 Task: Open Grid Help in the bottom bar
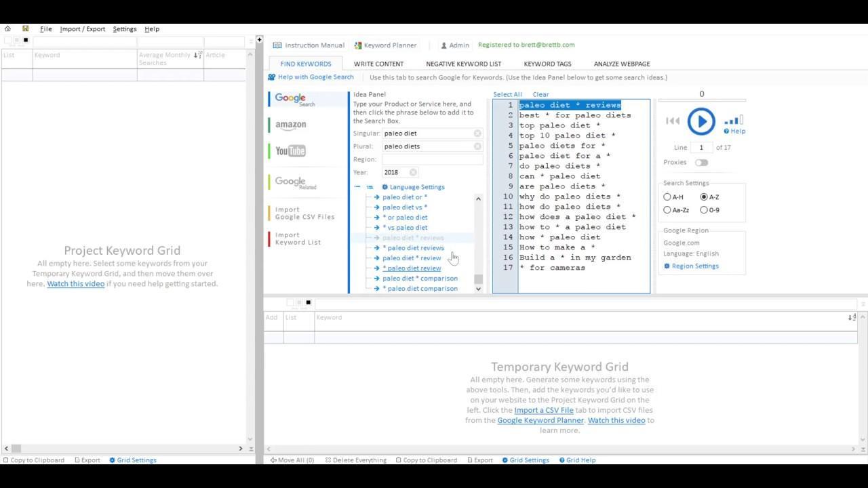(x=577, y=460)
